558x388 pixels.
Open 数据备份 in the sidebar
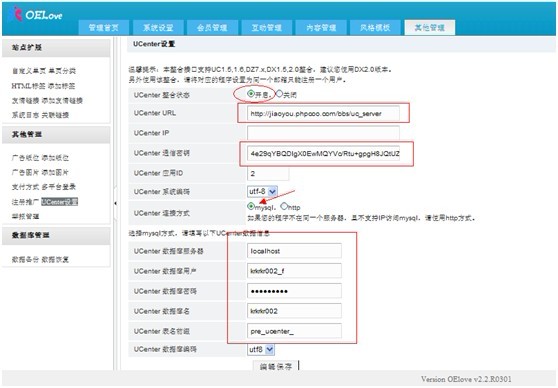(26, 259)
